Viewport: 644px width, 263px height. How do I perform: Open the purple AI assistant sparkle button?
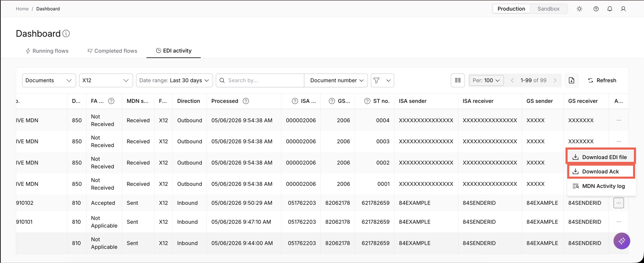point(622,241)
